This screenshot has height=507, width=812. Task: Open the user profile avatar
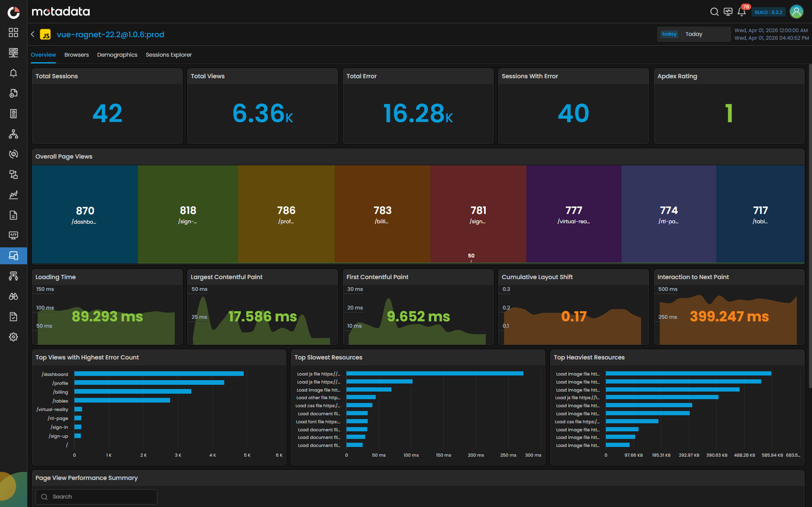796,12
